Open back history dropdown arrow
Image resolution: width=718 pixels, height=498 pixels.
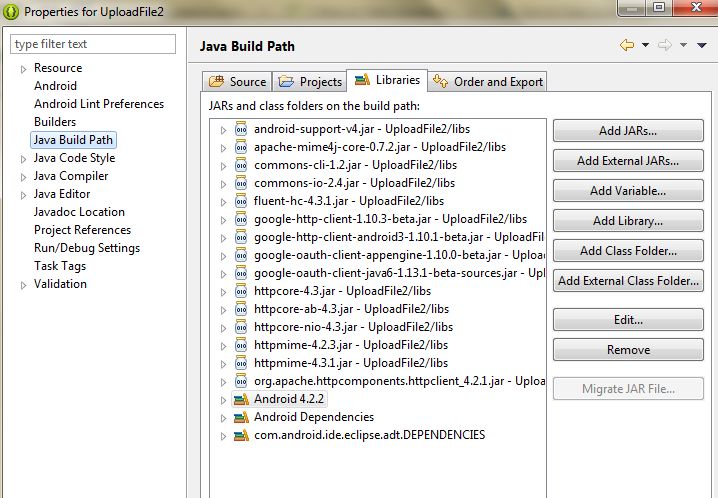(645, 45)
